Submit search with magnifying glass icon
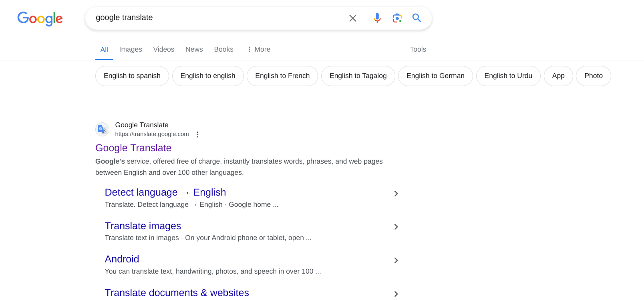Screen dimensions: 644x300 tap(417, 18)
